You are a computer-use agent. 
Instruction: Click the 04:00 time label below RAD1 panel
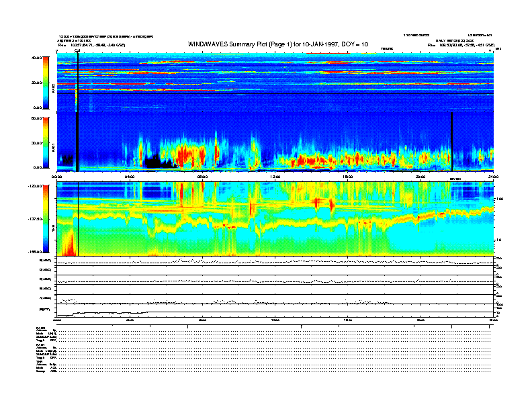(x=130, y=177)
